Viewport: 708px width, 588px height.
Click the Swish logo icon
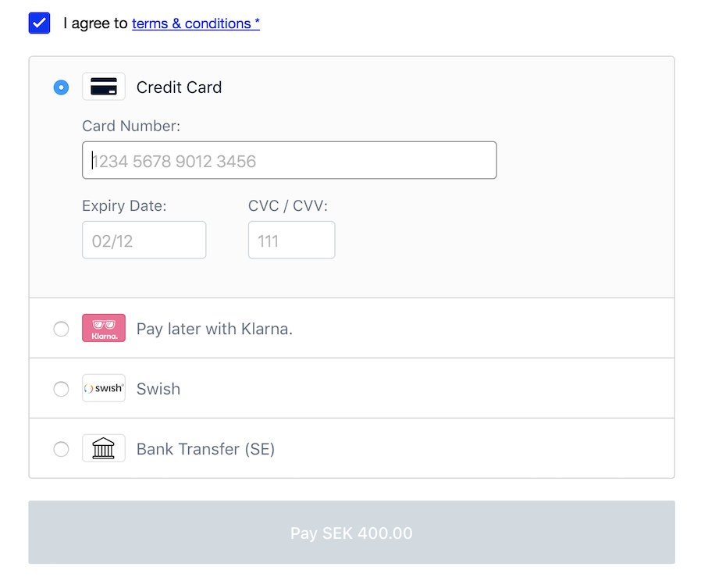point(104,388)
